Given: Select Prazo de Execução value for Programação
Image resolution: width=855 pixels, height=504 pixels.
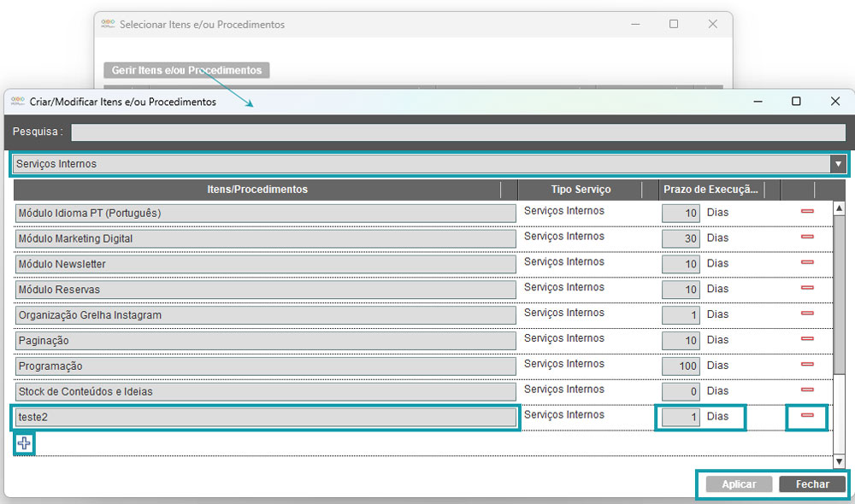Looking at the screenshot, I should click(681, 366).
